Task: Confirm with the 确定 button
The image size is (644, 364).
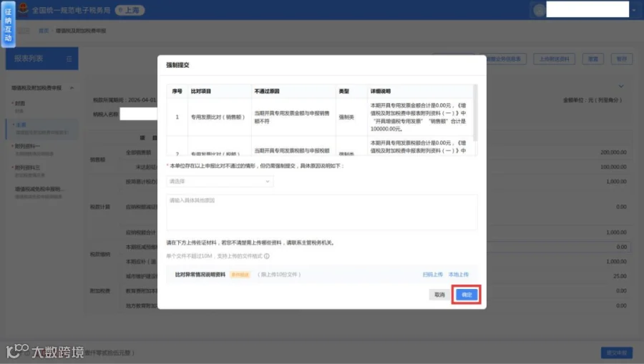Action: [x=467, y=295]
